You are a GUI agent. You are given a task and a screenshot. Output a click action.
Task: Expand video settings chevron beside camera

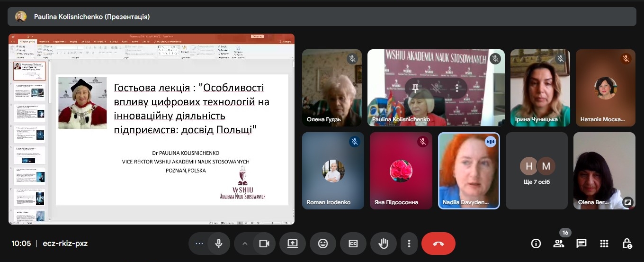tap(245, 244)
